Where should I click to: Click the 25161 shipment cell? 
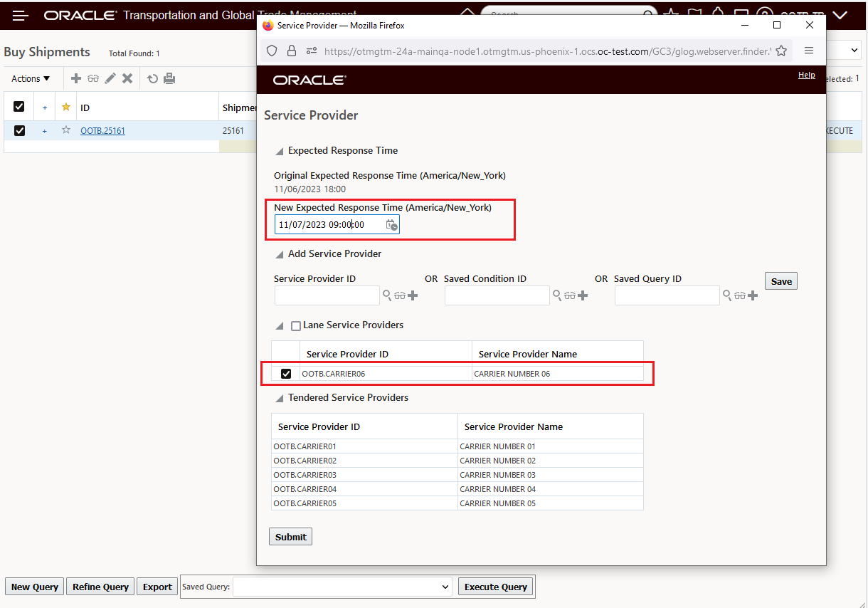pos(233,131)
